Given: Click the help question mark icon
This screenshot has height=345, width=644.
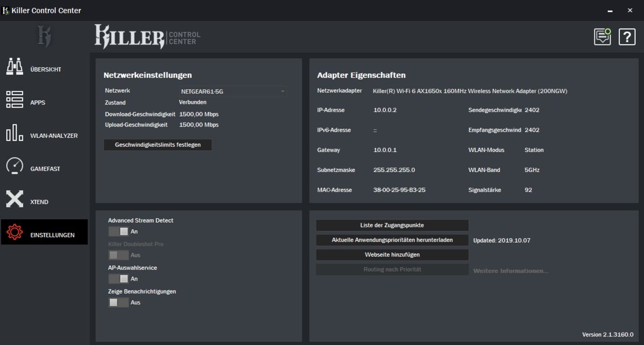Looking at the screenshot, I should [627, 37].
